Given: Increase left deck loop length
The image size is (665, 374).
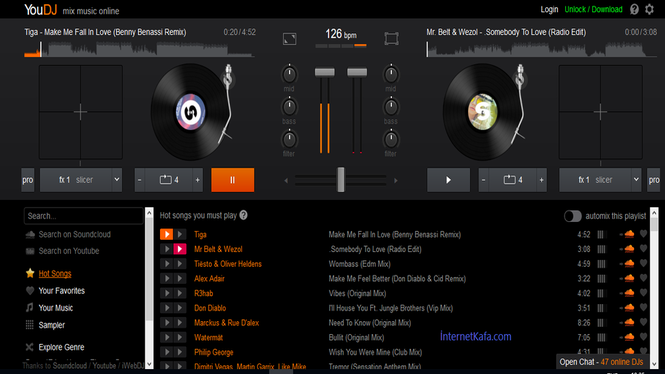Looking at the screenshot, I should pos(198,180).
